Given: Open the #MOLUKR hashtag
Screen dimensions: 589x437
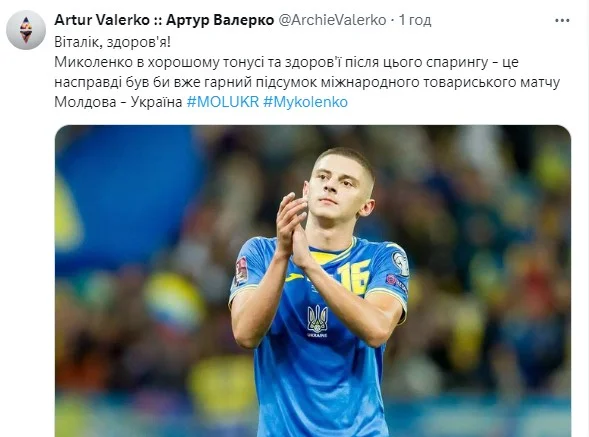Looking at the screenshot, I should click(223, 102).
